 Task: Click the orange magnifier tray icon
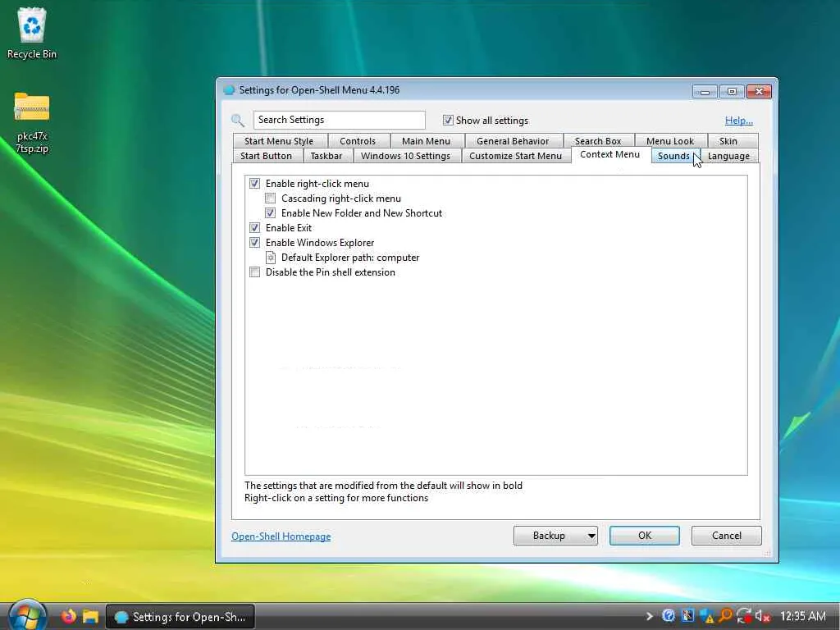point(725,616)
